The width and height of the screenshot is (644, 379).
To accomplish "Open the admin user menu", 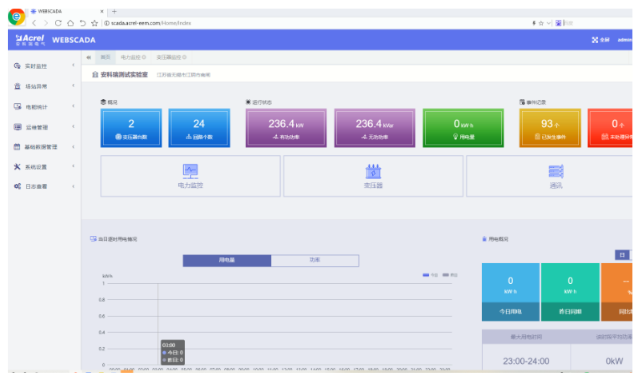I will click(624, 40).
